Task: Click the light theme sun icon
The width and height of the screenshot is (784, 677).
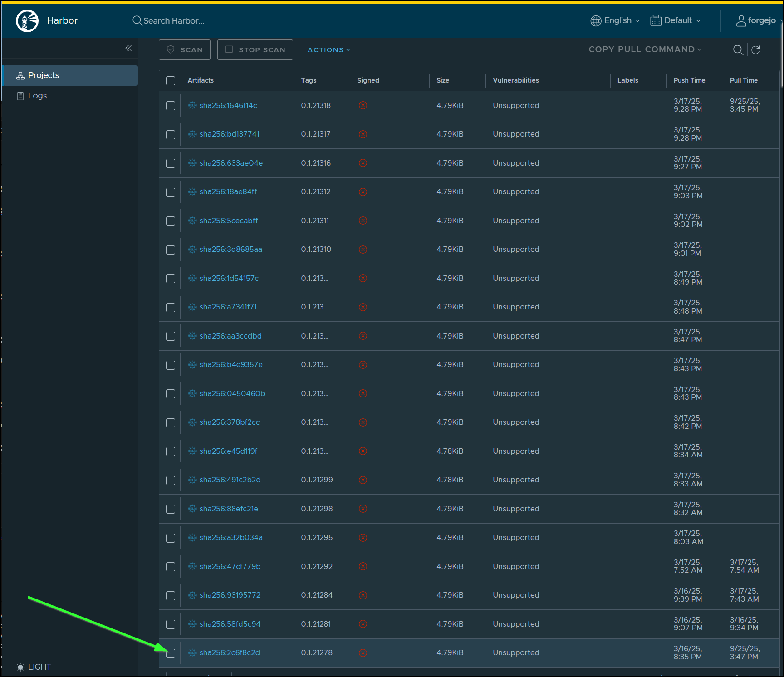Action: 20,667
